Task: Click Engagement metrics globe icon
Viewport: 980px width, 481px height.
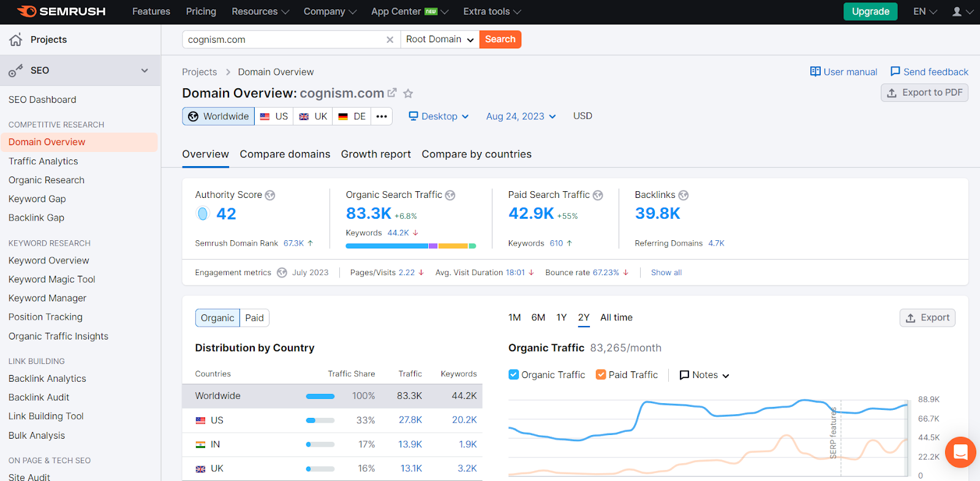Action: (282, 273)
